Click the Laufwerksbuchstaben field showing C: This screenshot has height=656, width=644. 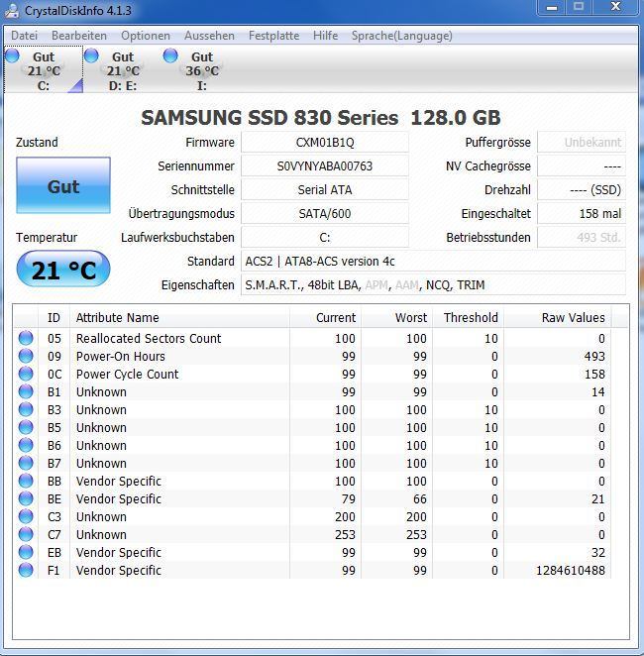(325, 238)
